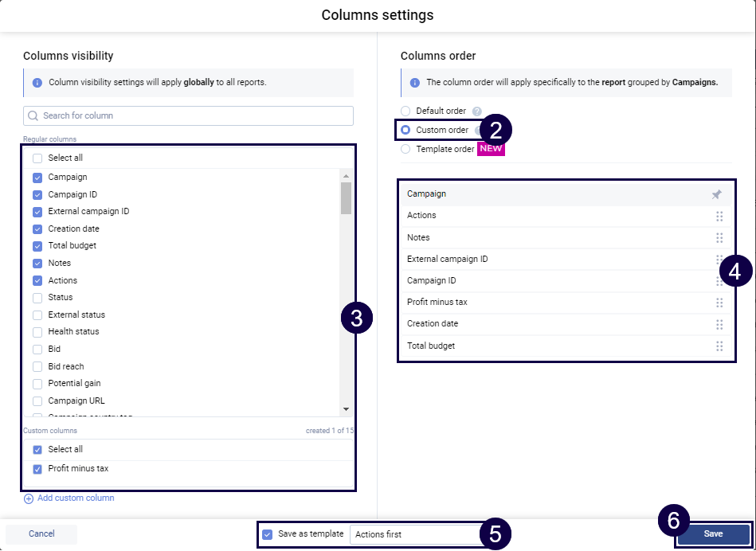Image resolution: width=756 pixels, height=551 pixels.
Task: Check Select all under Regular columns
Action: [37, 158]
